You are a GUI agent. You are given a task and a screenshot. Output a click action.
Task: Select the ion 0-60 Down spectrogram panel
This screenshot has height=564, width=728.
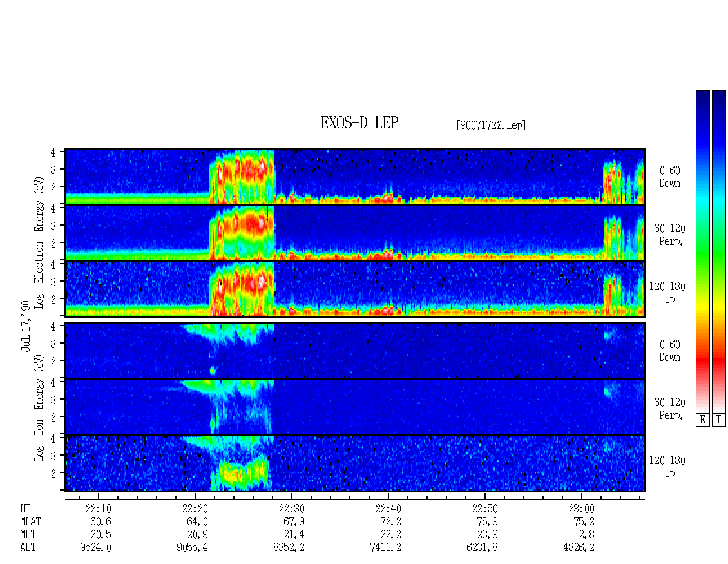click(x=355, y=351)
